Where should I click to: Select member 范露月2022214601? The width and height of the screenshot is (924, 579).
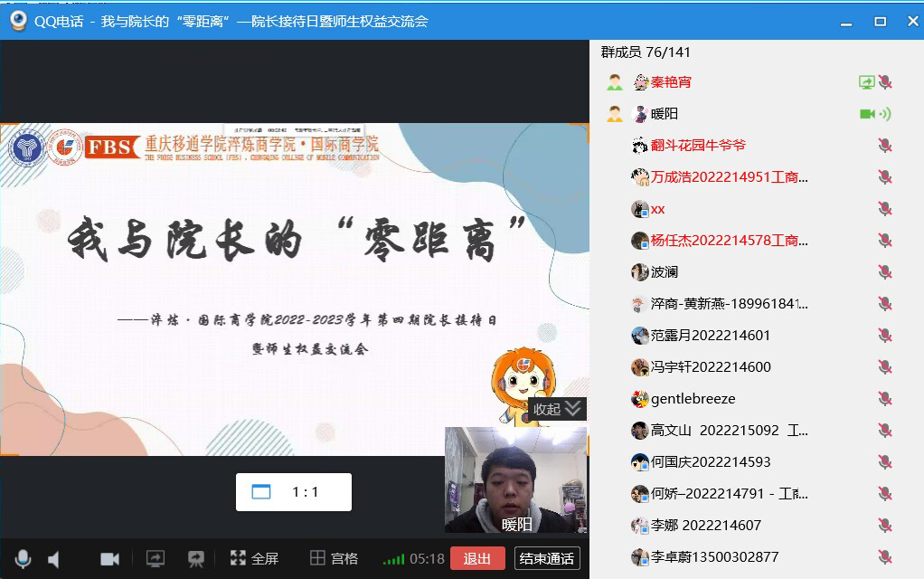[710, 336]
